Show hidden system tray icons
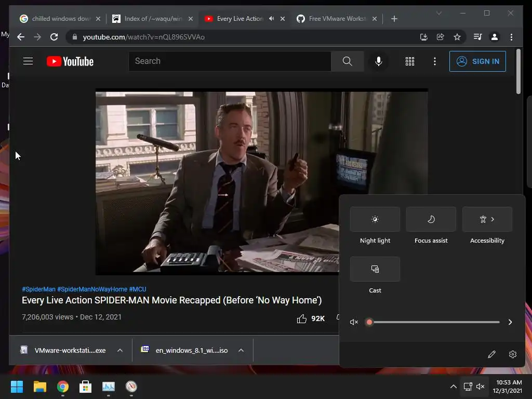Screen dimensions: 532x399 pos(453,387)
